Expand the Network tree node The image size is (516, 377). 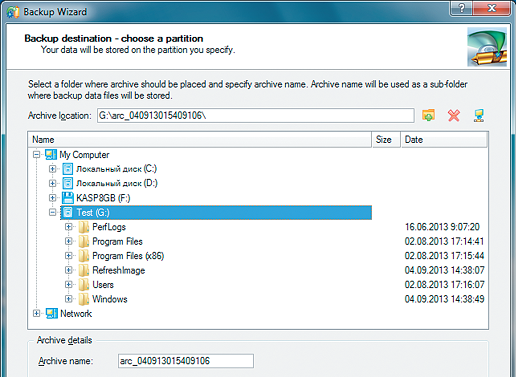tap(36, 313)
